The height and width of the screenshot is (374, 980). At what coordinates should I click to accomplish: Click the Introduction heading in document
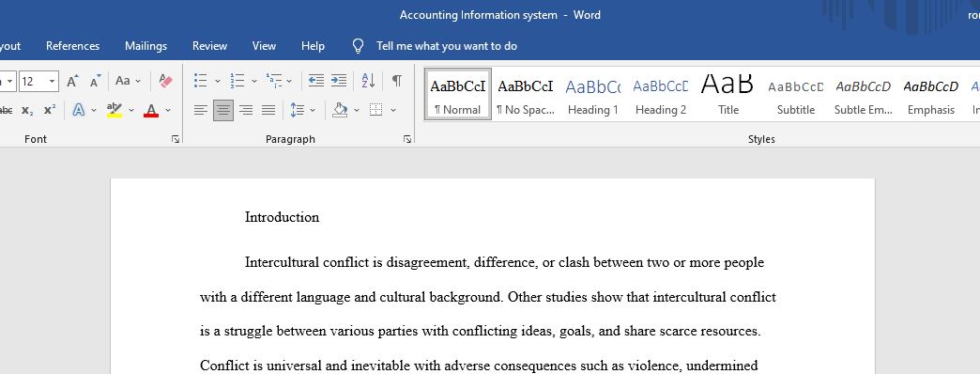click(x=282, y=217)
